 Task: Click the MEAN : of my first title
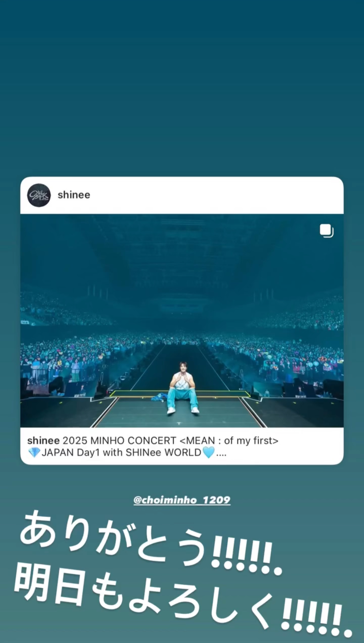[x=229, y=440]
